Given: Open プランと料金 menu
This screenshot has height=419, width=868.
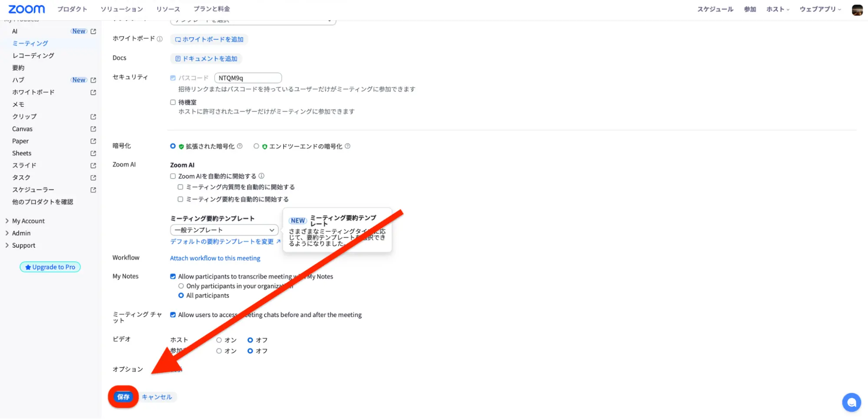Looking at the screenshot, I should 212,9.
